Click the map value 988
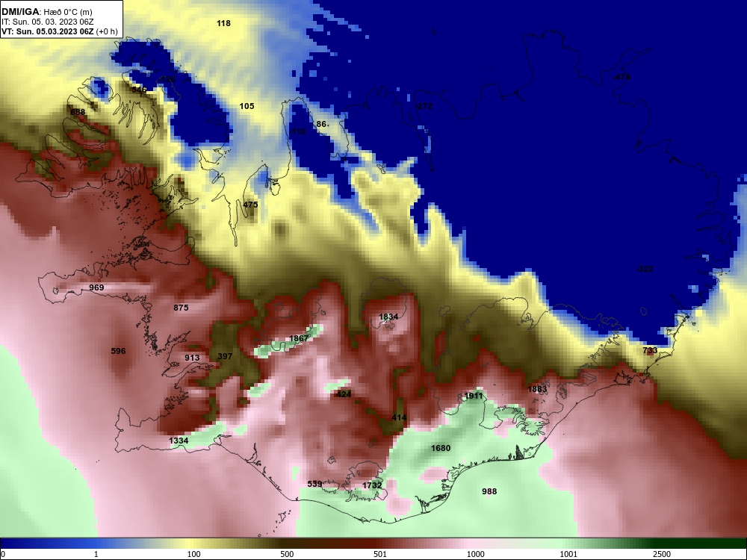This screenshot has height=560, width=747. 489,491
